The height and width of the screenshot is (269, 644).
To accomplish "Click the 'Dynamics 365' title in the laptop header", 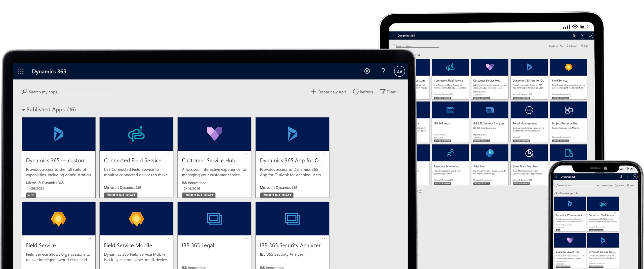I will 49,71.
